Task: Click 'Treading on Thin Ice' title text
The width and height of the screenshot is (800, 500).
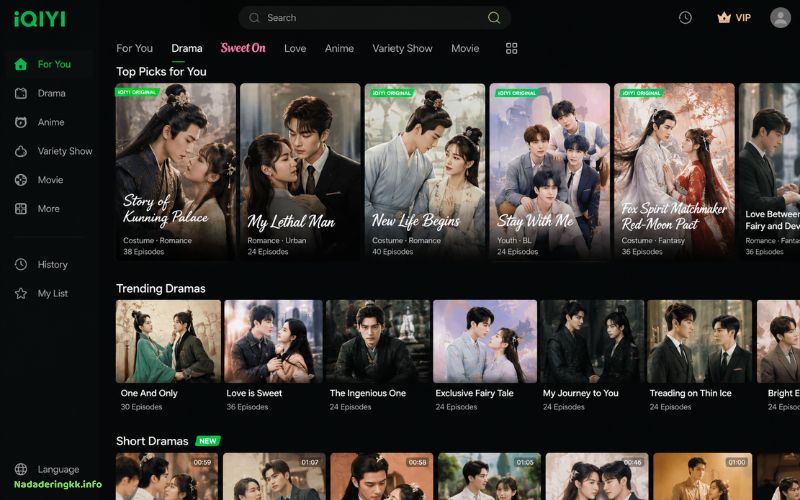Action: 690,393
